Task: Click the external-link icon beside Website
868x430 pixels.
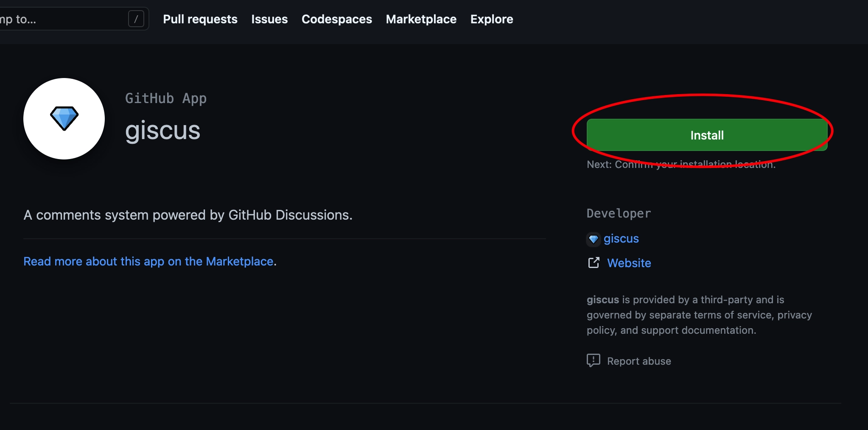Action: [594, 263]
